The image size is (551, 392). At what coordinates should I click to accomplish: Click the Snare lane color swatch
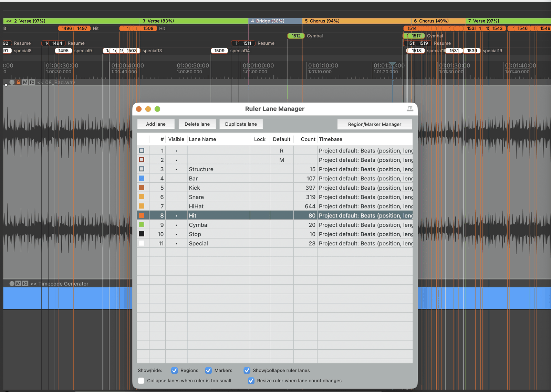pos(142,197)
